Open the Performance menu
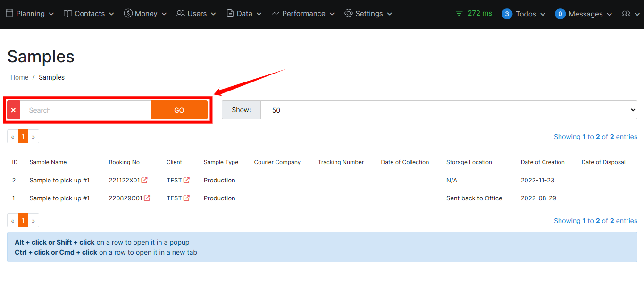 (303, 14)
